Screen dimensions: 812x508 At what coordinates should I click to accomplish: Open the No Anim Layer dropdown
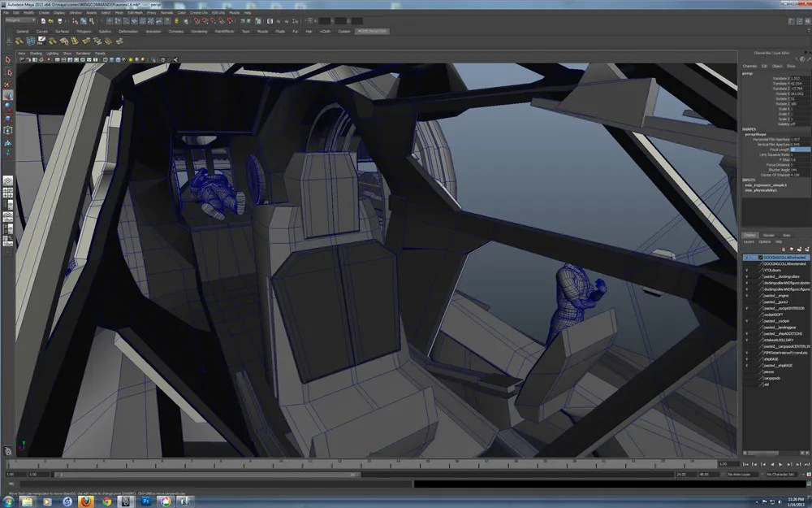(742, 474)
